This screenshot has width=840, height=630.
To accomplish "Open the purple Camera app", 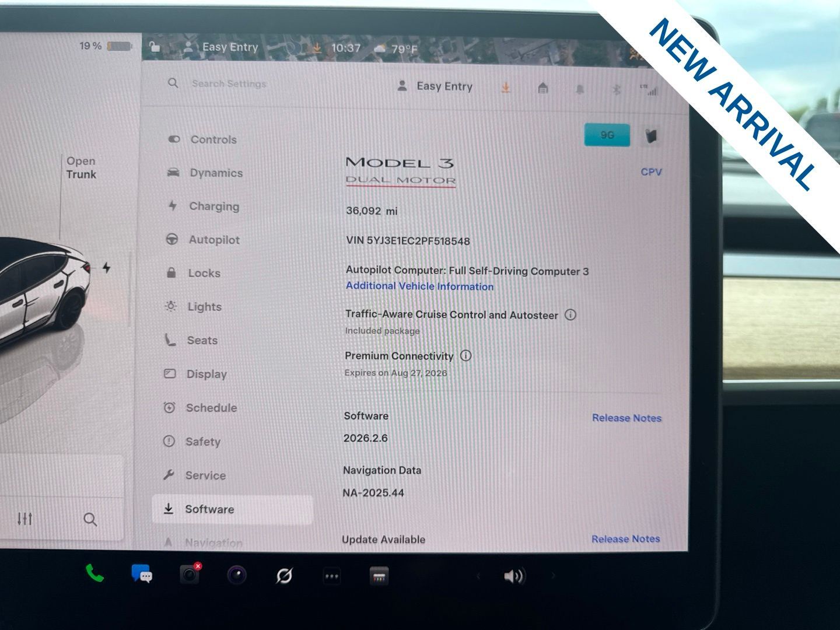I will pyautogui.click(x=236, y=576).
